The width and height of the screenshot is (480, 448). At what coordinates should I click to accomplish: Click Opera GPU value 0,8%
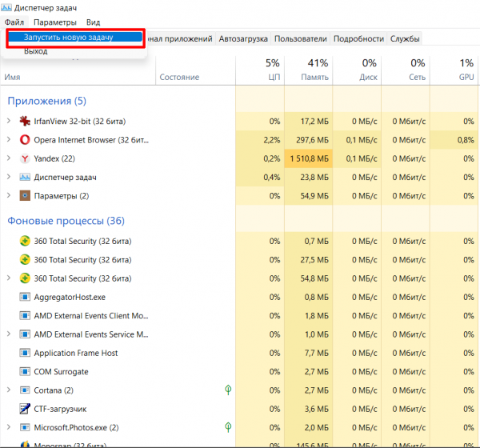466,140
